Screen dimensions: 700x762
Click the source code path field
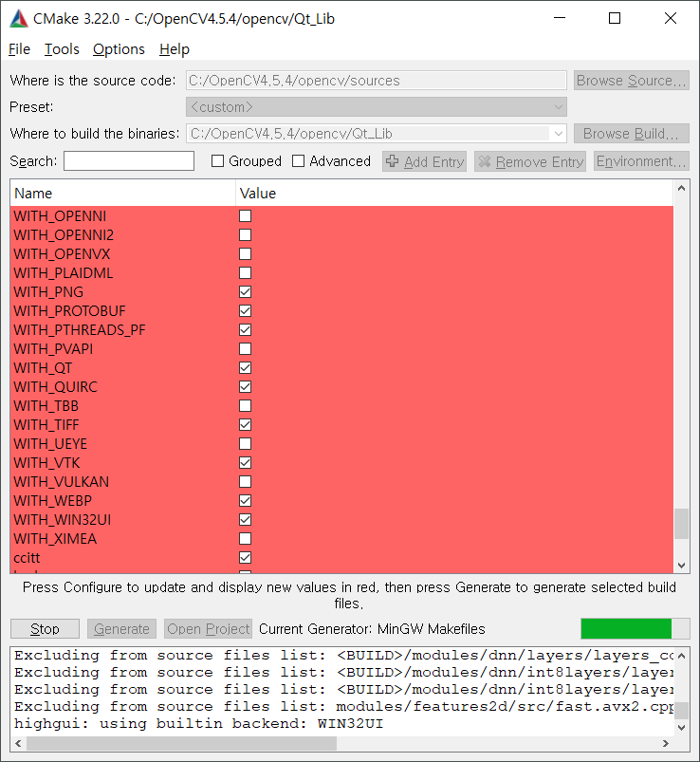click(376, 80)
